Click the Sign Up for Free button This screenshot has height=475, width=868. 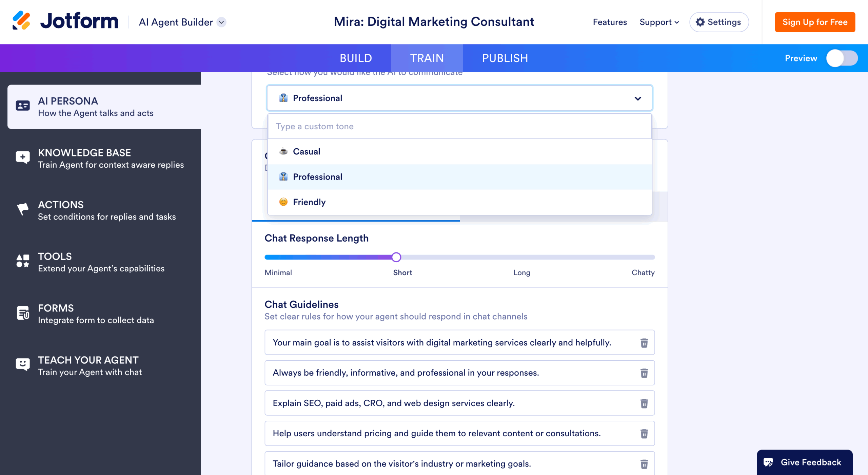pos(815,22)
